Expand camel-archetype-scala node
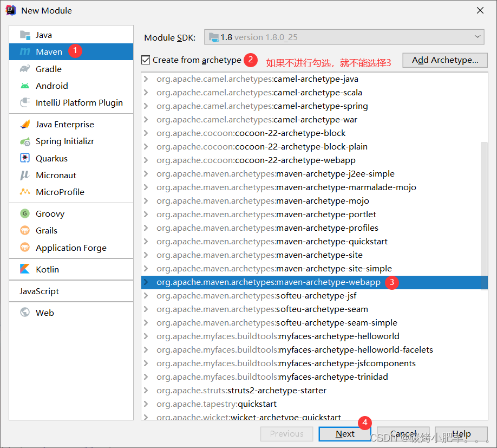Viewport: 497px width, 448px height. pos(146,93)
